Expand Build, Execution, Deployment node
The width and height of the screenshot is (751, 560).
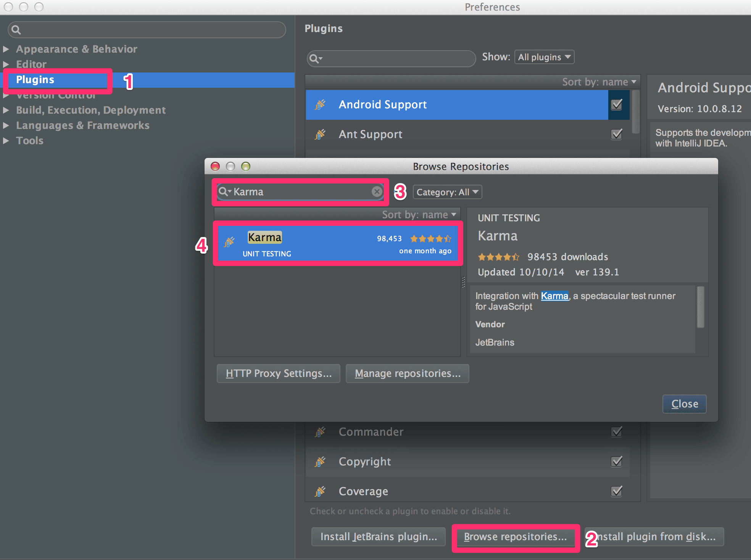tap(6, 110)
